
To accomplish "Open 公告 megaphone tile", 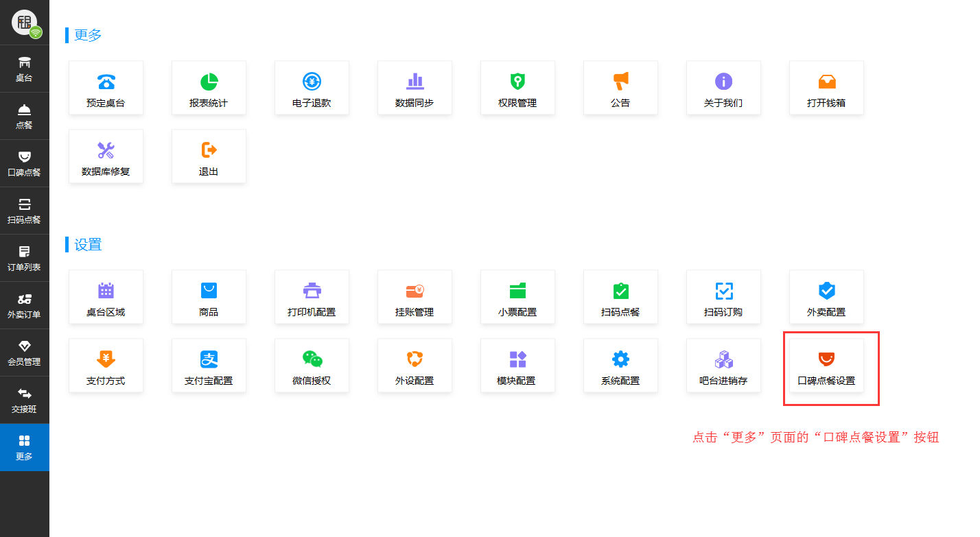I will pos(620,88).
